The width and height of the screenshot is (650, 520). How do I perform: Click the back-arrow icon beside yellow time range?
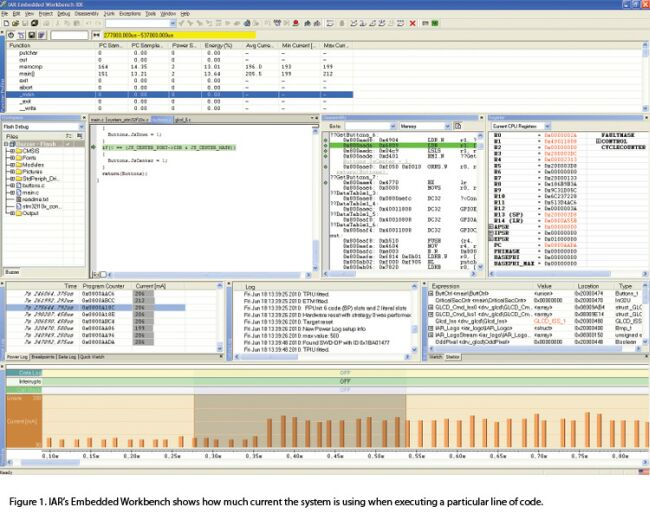tap(96, 35)
